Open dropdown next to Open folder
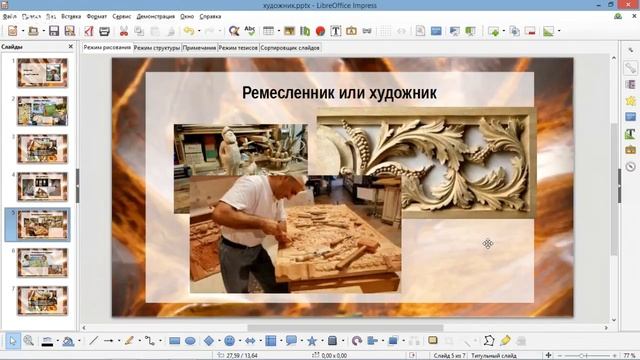640x360 pixels. coord(43,31)
